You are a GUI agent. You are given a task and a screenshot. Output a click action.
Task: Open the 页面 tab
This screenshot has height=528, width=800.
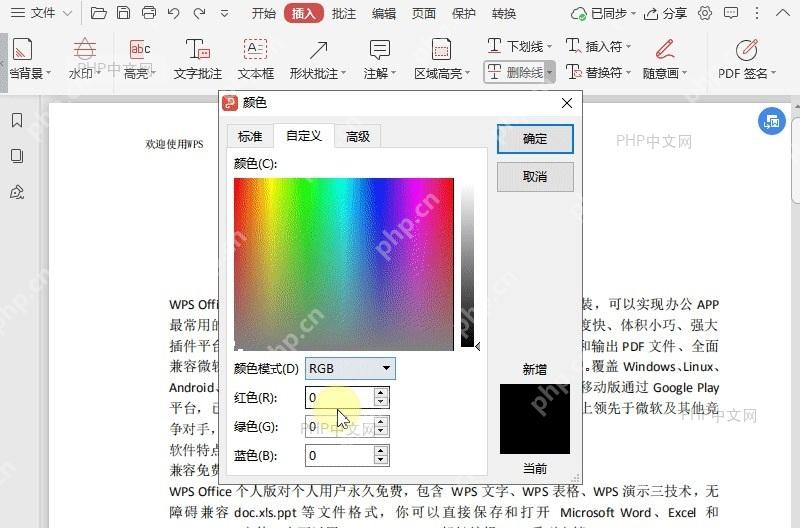(x=423, y=13)
